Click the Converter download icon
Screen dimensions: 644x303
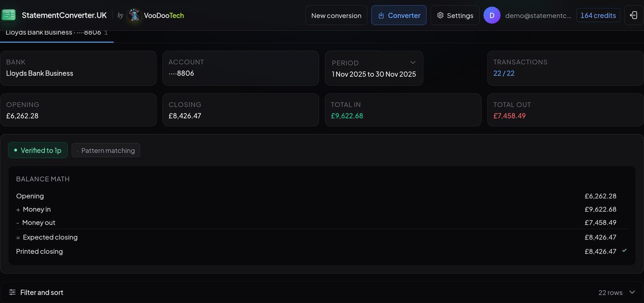click(381, 15)
